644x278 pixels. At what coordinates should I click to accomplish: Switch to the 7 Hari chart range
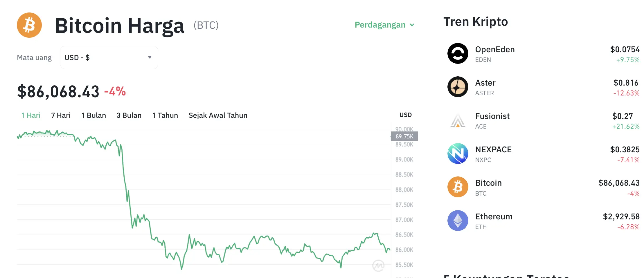pyautogui.click(x=60, y=115)
